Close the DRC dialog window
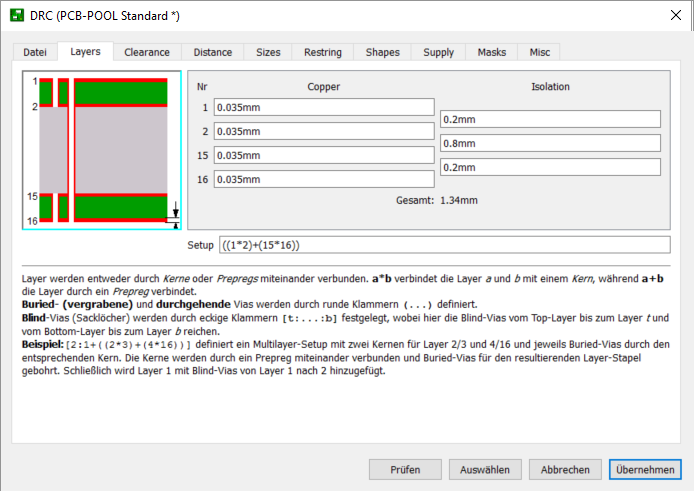The width and height of the screenshot is (694, 491). 675,15
